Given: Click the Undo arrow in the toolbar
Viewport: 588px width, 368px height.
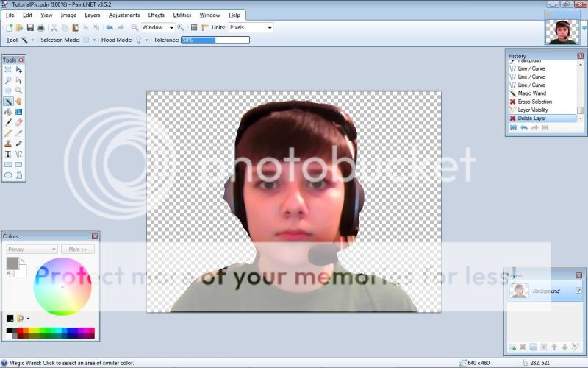Looking at the screenshot, I should [x=110, y=27].
